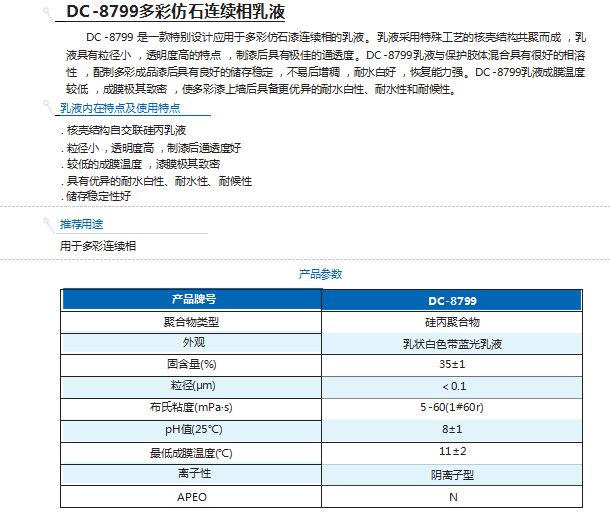Click the paragraph line starting 液具有粒径小
This screenshot has height=516, width=610.
click(x=326, y=55)
